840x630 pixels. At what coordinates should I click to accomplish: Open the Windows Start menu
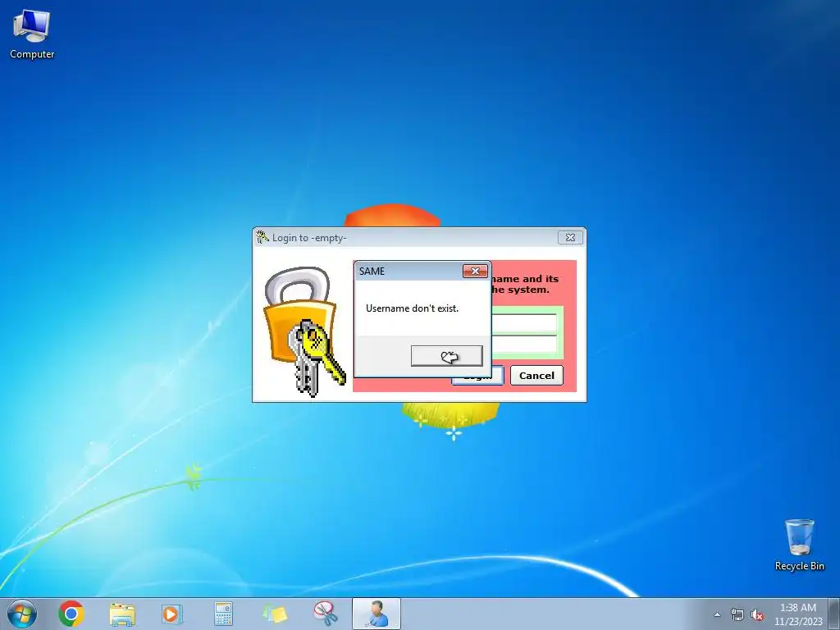click(22, 614)
